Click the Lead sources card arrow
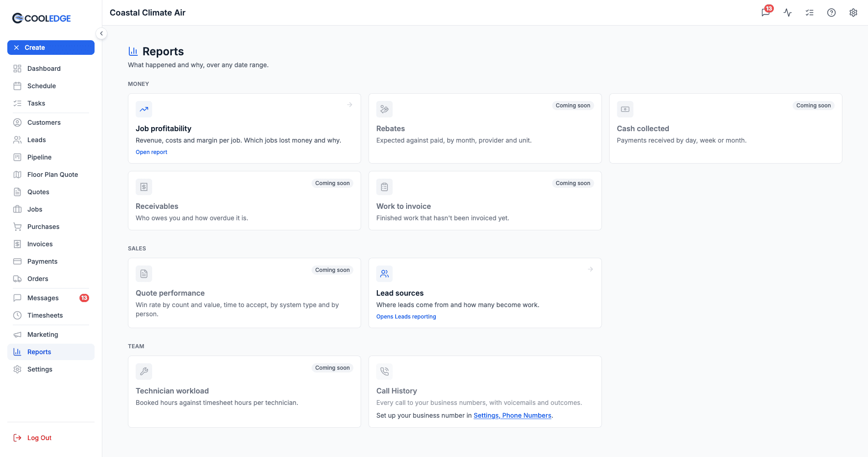This screenshot has width=868, height=457. pyautogui.click(x=590, y=269)
